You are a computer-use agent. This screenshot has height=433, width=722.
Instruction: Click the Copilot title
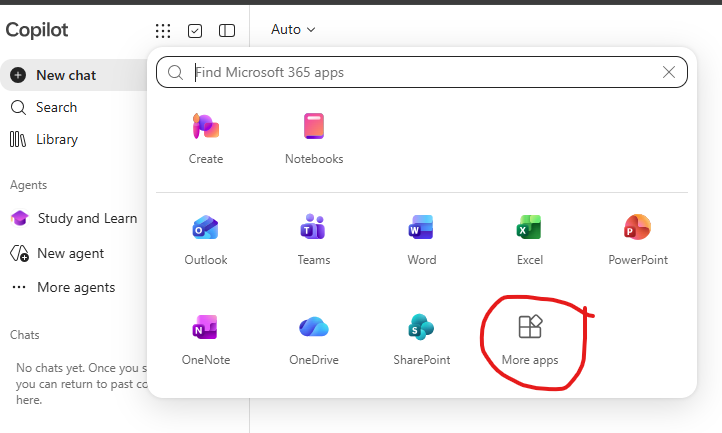point(37,30)
